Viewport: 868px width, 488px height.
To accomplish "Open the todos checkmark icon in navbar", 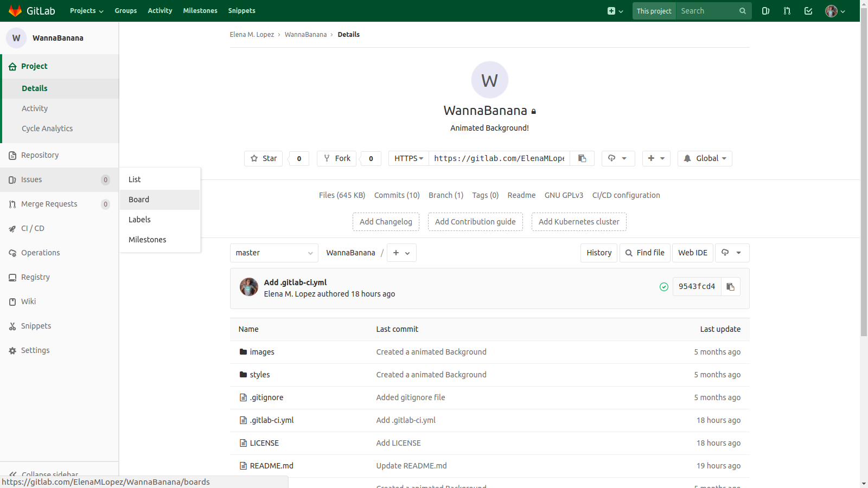I will pyautogui.click(x=808, y=11).
